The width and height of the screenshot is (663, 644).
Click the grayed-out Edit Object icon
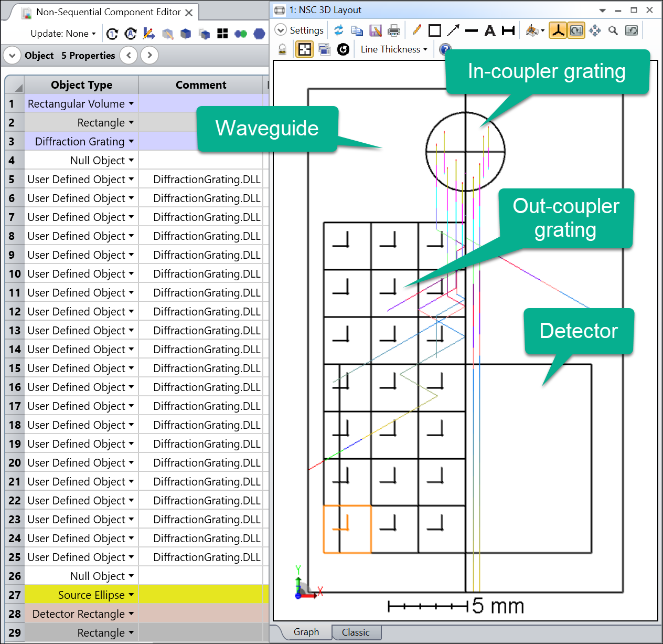click(167, 34)
